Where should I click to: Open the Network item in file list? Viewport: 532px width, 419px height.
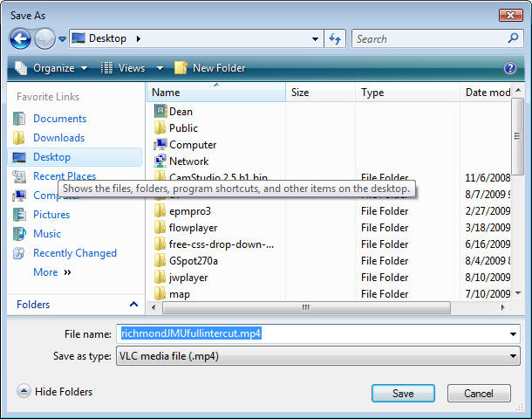tap(188, 161)
